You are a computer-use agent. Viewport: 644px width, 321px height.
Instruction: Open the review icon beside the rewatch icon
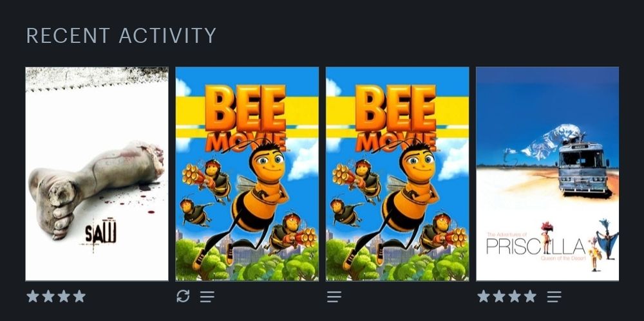[207, 297]
